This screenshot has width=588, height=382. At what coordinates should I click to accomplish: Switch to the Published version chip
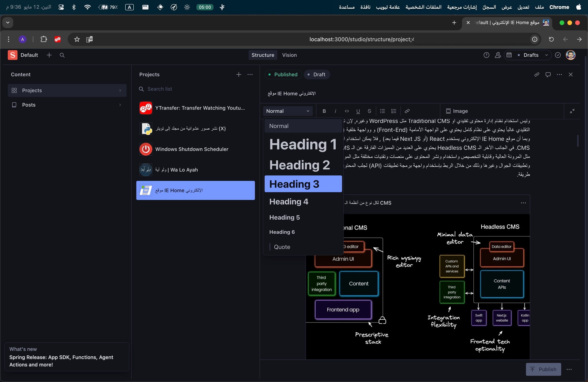point(283,74)
